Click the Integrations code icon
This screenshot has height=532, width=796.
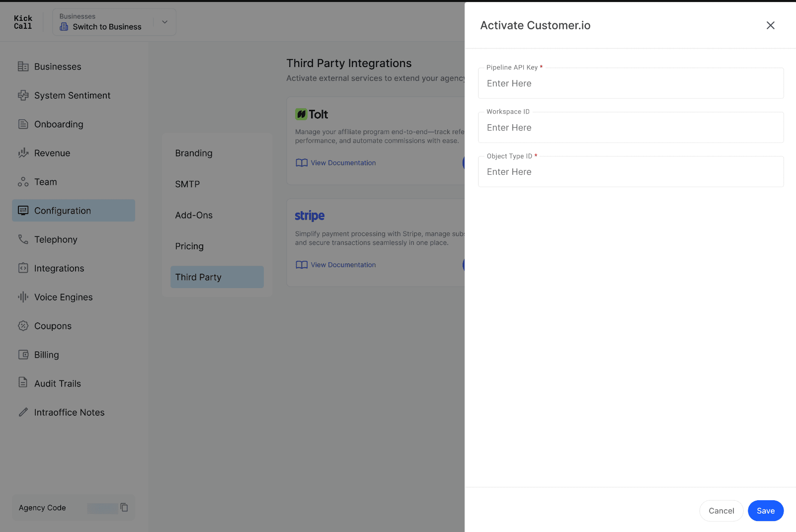coord(23,268)
